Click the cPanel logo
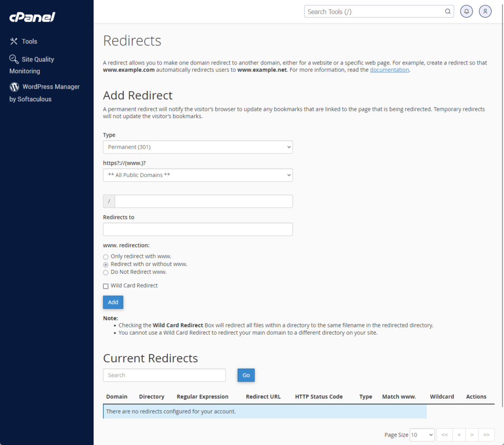Screen dimensions: 504x445 32,17
